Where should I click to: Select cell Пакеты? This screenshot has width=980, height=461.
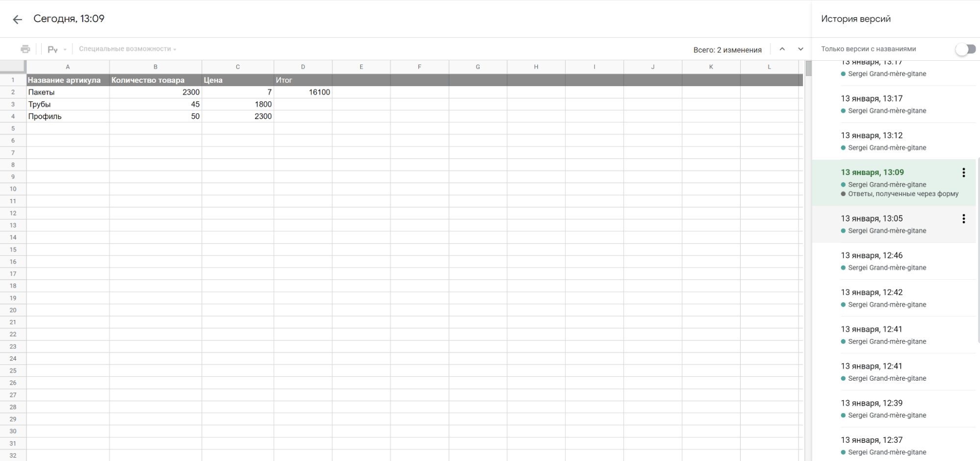pyautogui.click(x=68, y=92)
